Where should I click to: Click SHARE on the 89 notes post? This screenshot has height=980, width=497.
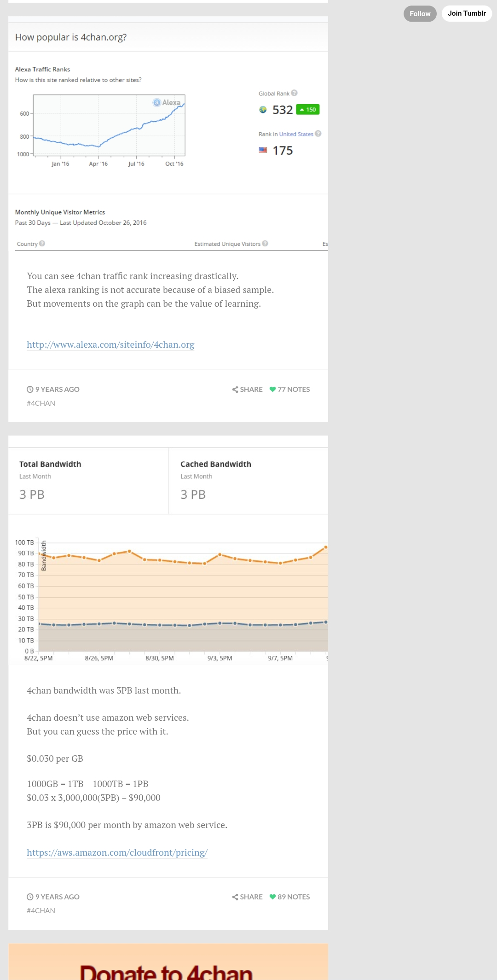coord(248,897)
